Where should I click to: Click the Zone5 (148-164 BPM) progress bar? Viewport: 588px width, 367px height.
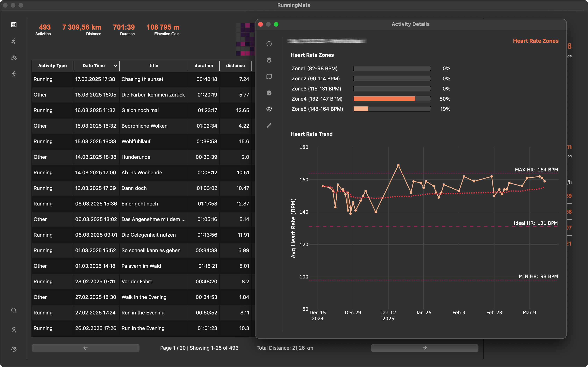(392, 109)
